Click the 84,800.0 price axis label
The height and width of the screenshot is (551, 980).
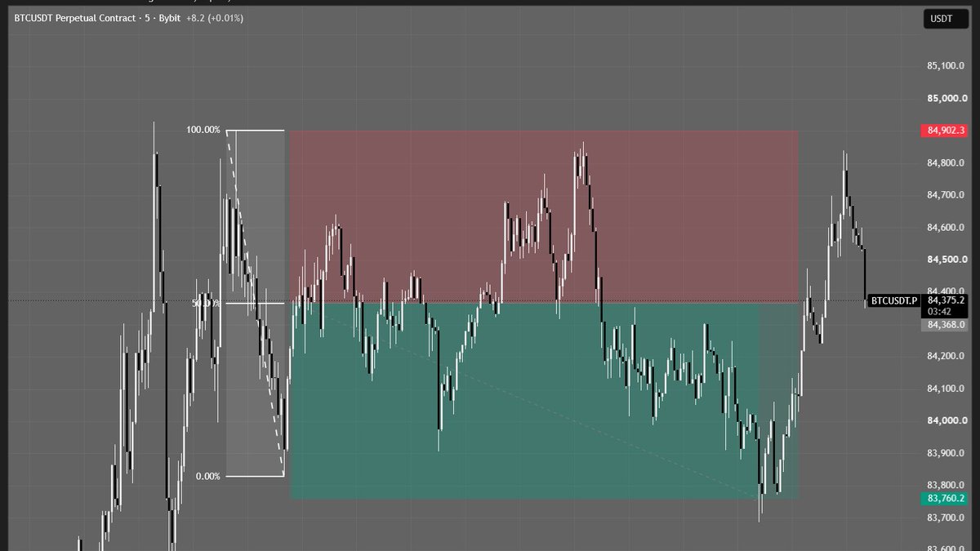coord(947,163)
